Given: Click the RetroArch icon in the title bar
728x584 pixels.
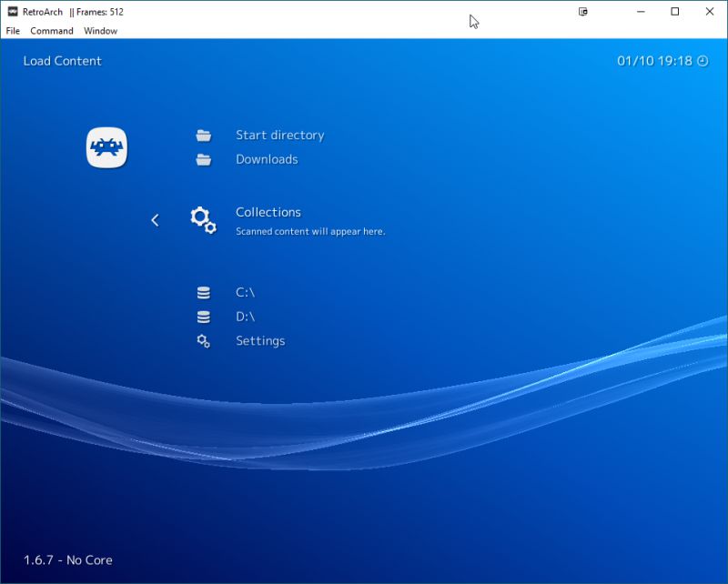Looking at the screenshot, I should click(x=15, y=12).
